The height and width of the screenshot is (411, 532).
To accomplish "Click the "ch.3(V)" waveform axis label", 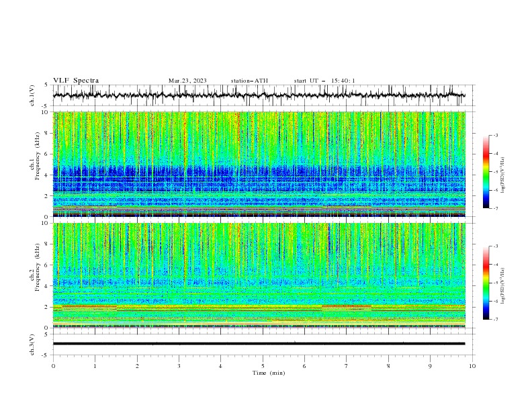I will 32,345.
